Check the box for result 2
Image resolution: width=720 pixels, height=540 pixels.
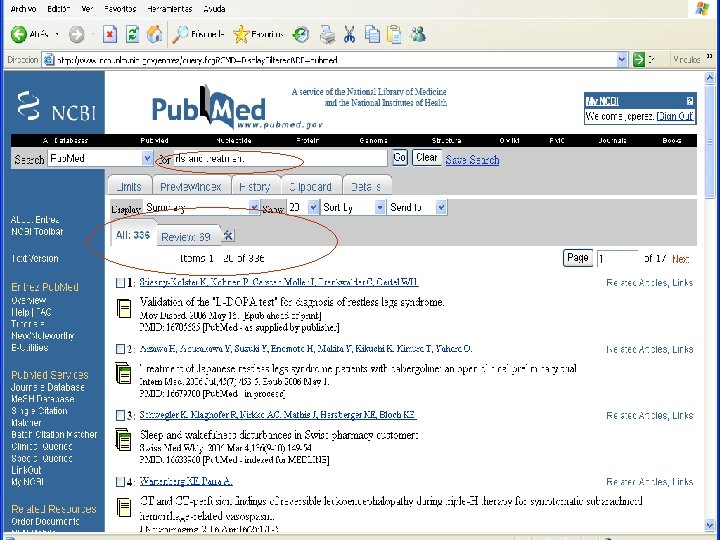(120, 349)
